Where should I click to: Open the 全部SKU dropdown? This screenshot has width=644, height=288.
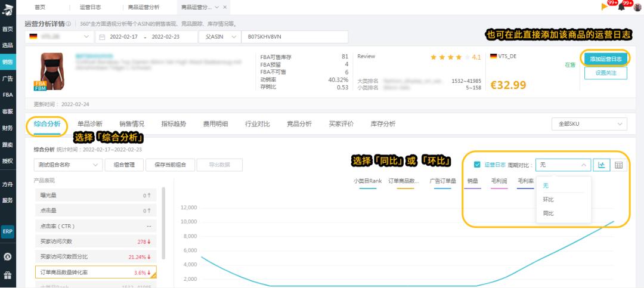click(x=589, y=123)
